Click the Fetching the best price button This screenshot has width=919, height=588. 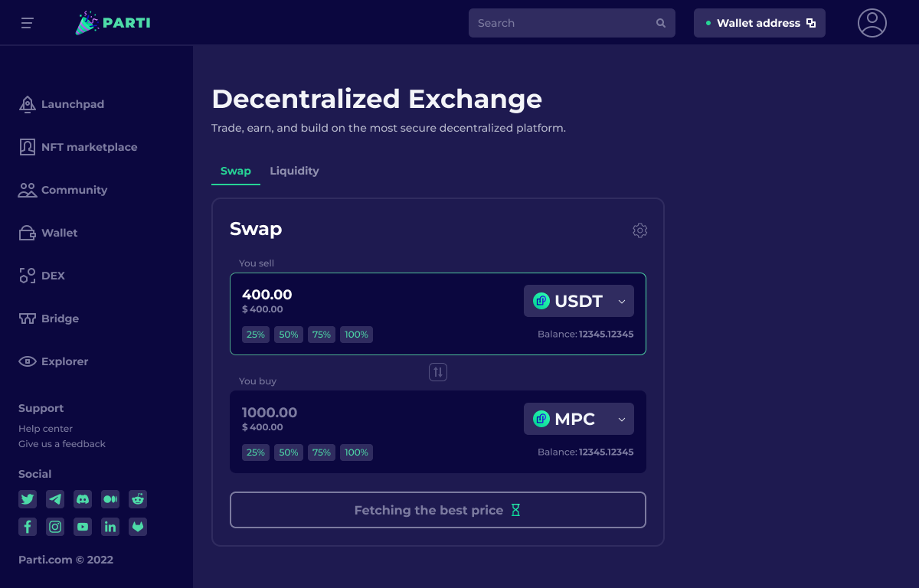click(x=437, y=510)
